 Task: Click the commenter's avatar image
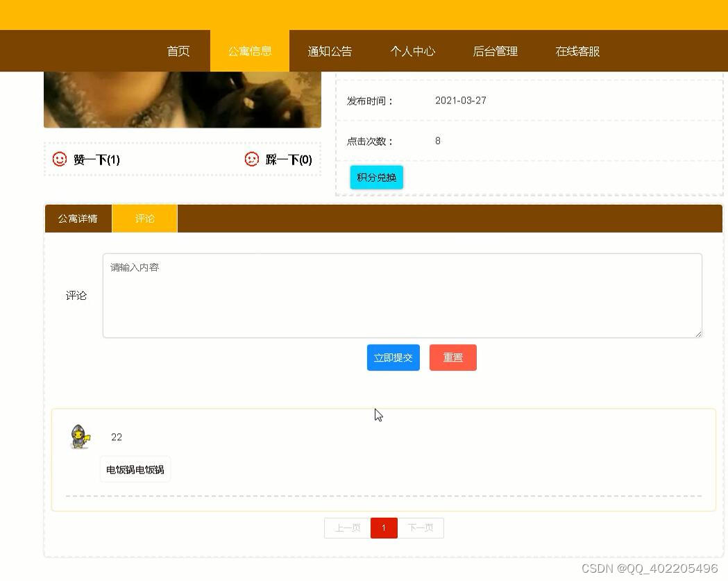(78, 437)
